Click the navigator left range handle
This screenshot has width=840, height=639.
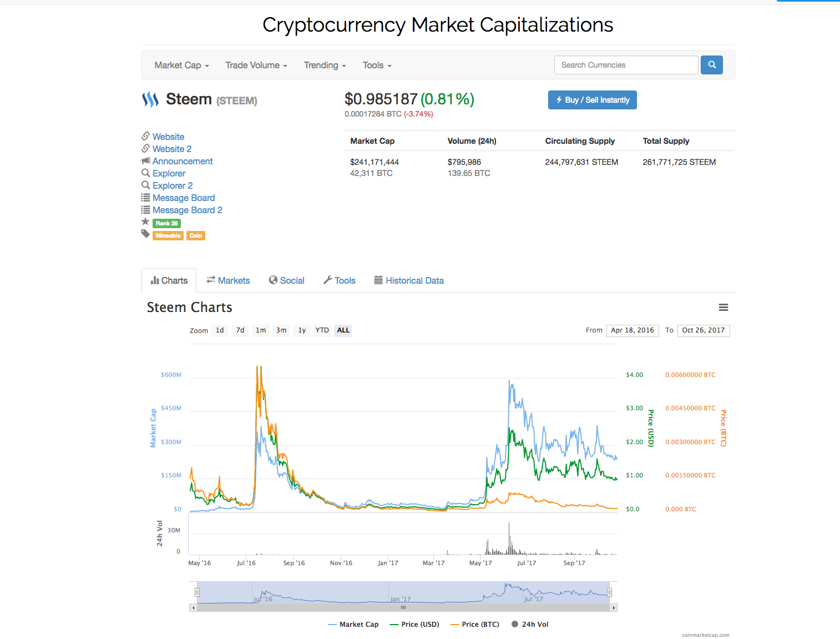[x=197, y=592]
